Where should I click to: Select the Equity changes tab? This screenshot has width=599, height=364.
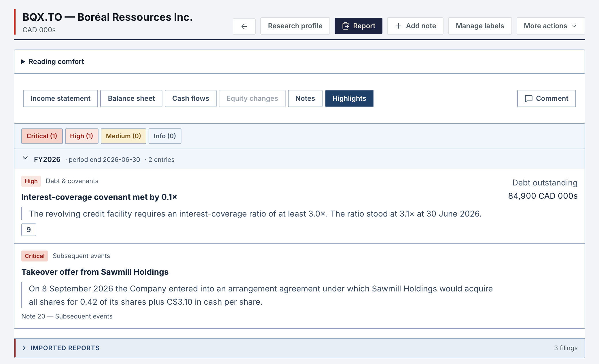point(252,98)
